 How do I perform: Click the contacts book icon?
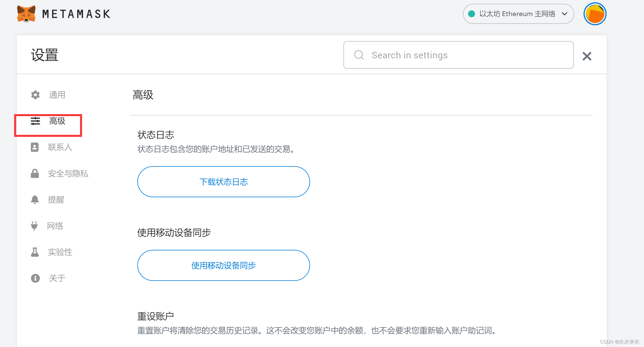coord(35,147)
